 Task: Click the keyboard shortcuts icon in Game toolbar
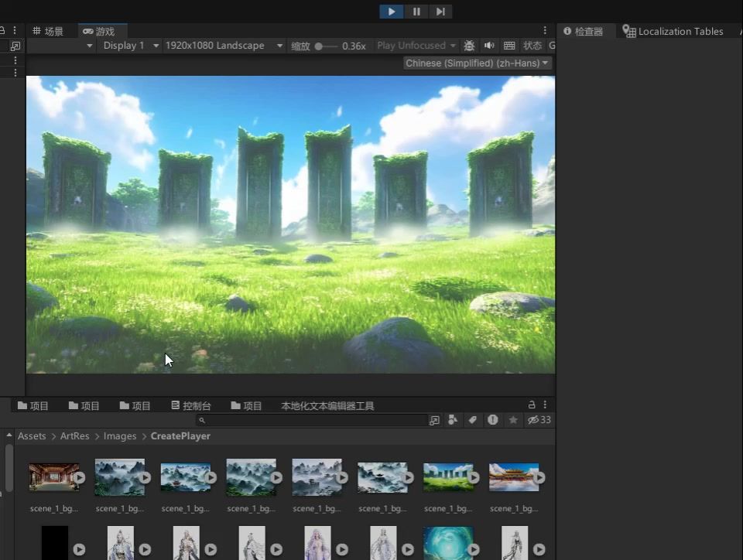pos(509,46)
